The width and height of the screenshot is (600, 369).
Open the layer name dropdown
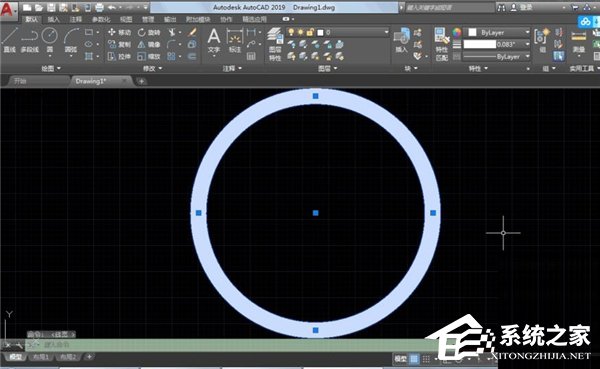386,32
